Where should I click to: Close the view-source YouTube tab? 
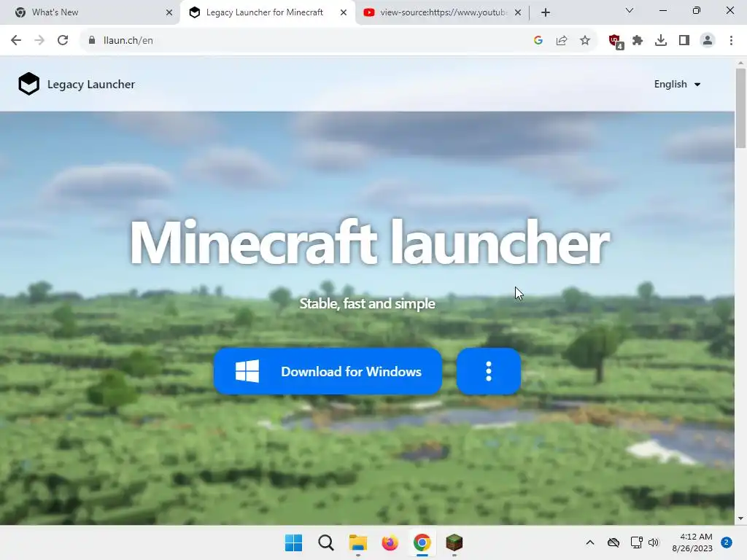click(518, 12)
